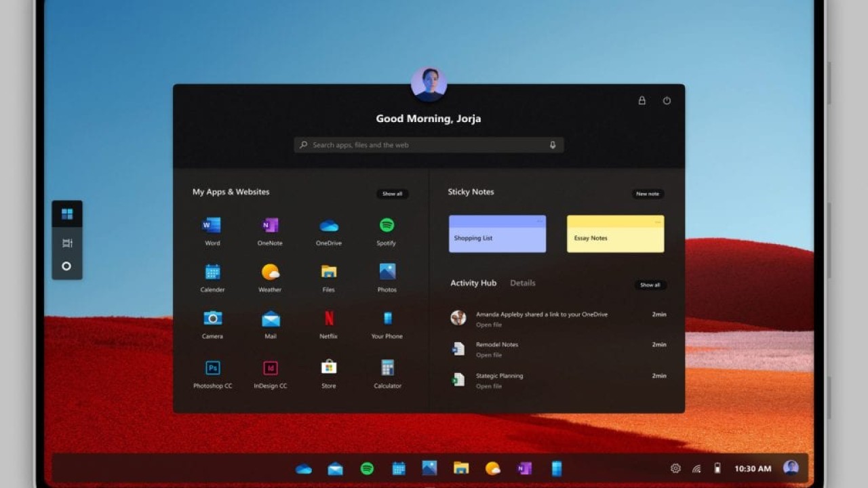The width and height of the screenshot is (868, 488).
Task: Open the InDesign CC app
Action: [x=270, y=368]
